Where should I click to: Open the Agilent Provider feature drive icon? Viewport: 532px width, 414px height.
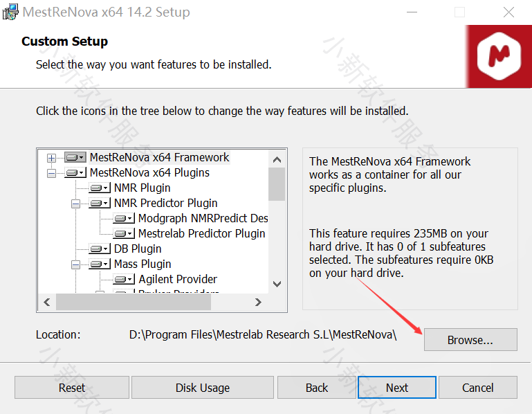tap(124, 280)
